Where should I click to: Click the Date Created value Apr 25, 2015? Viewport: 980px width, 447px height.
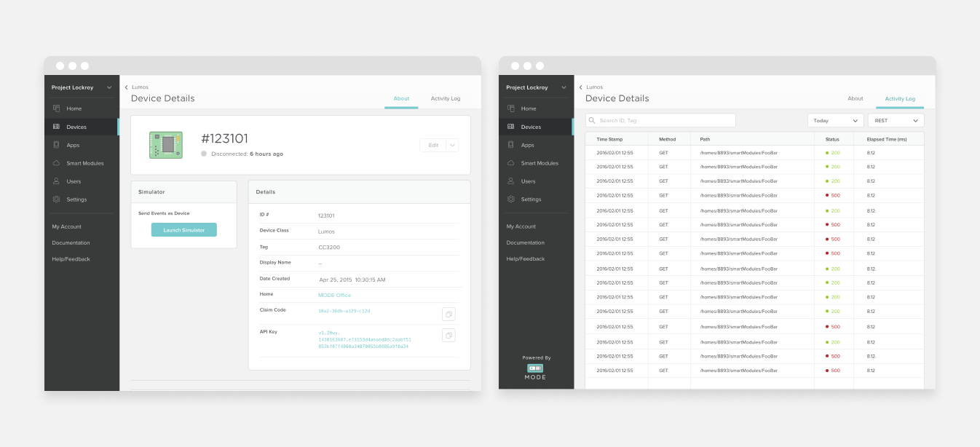[352, 280]
